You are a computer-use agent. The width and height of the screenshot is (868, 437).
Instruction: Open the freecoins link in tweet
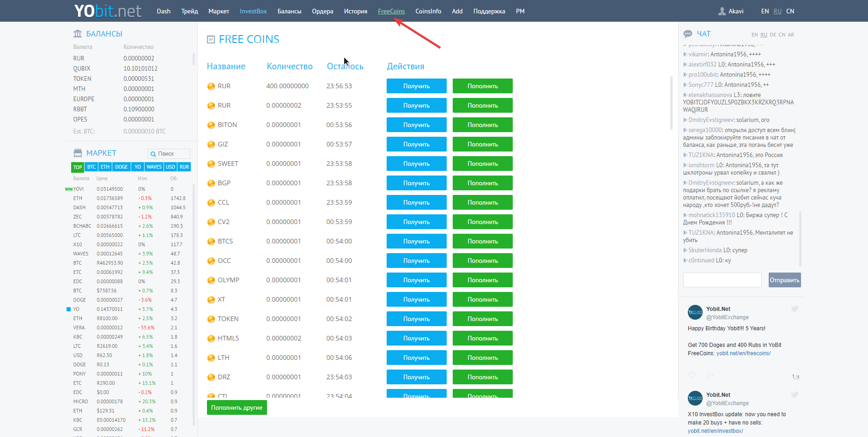tap(743, 353)
